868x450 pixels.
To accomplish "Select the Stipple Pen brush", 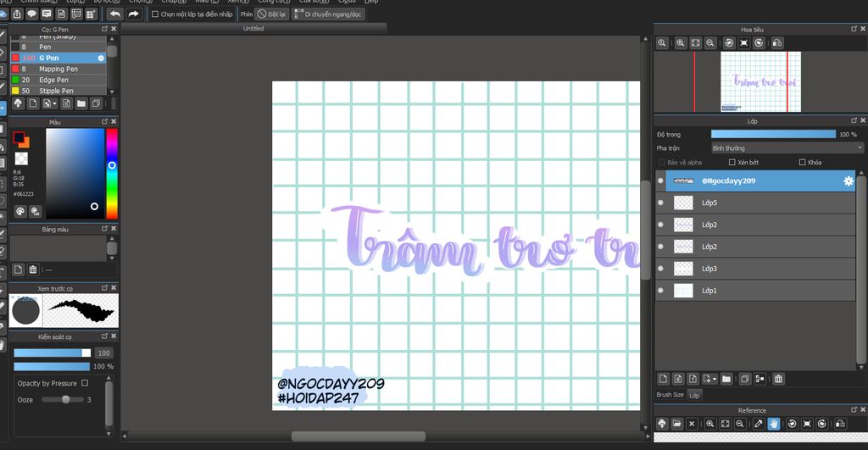I will (58, 91).
